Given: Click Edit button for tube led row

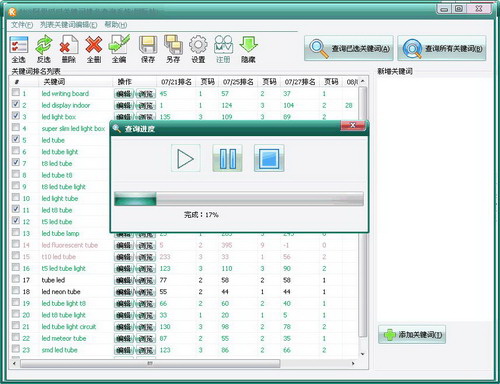Looking at the screenshot, I should 124,280.
